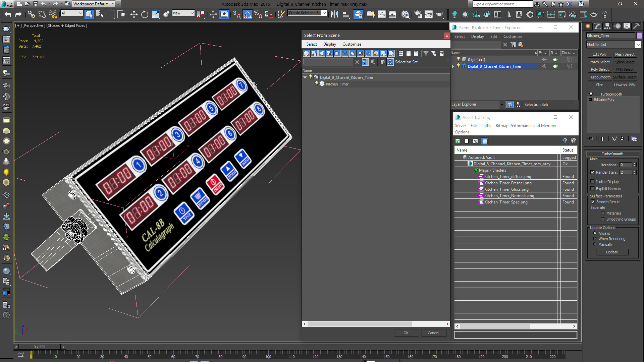Screen dimensions: 644x362
Task: Open Bitmap Performance and Memory menu
Action: point(526,126)
